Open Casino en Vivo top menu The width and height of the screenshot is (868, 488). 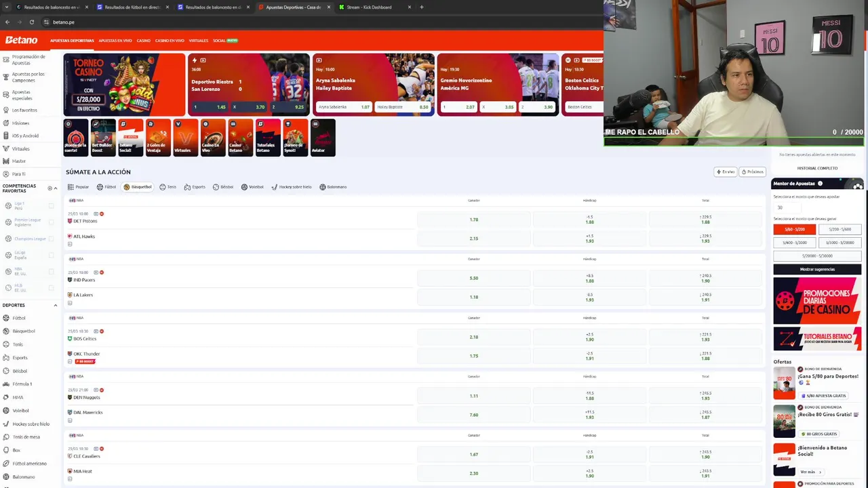[x=170, y=41]
